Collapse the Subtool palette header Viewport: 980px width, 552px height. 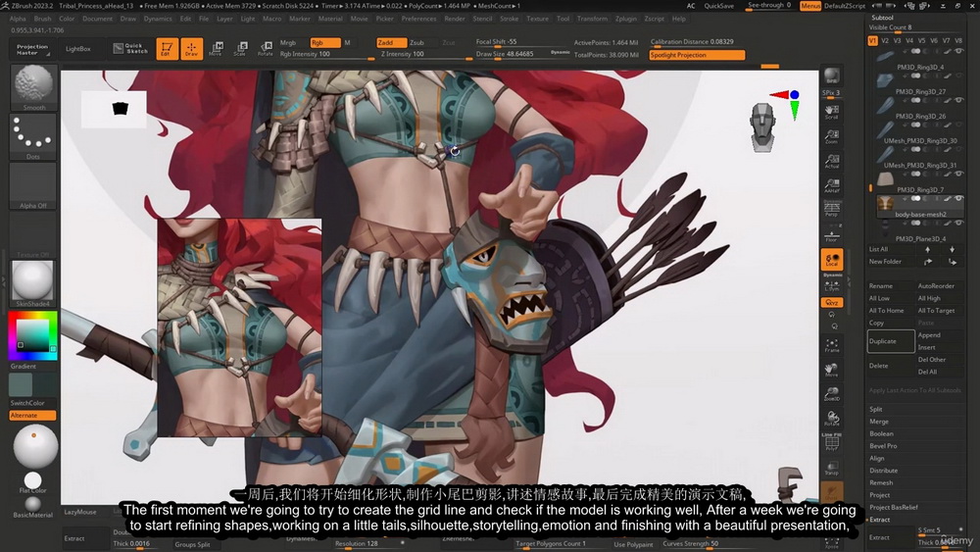pyautogui.click(x=883, y=18)
